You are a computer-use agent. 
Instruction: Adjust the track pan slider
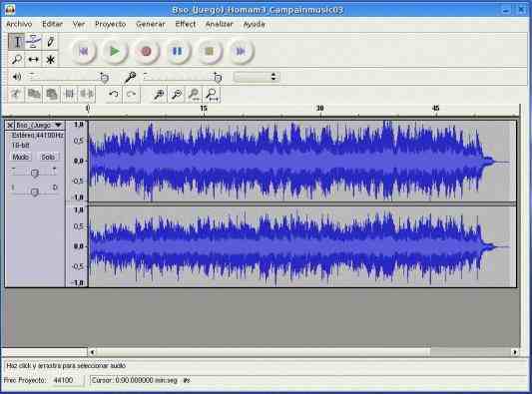pos(34,193)
